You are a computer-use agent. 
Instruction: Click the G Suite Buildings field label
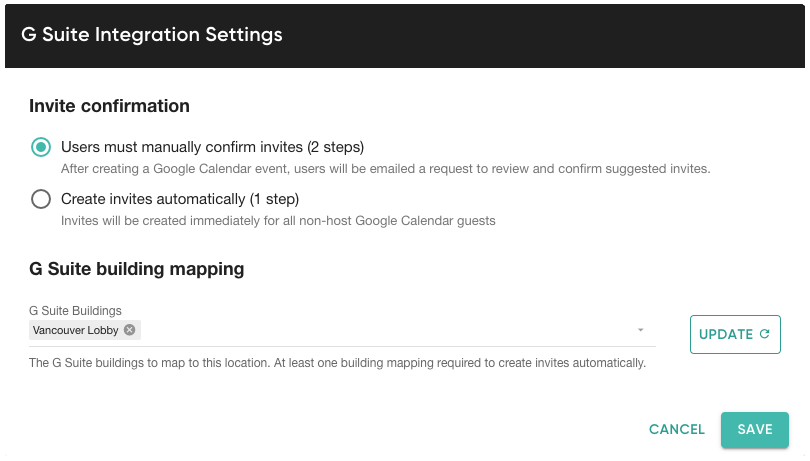75,311
